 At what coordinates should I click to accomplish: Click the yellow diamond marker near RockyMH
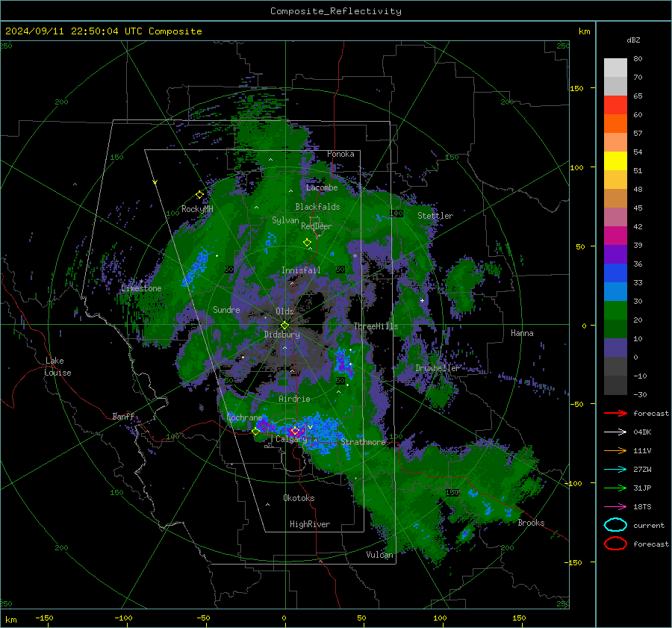199,195
